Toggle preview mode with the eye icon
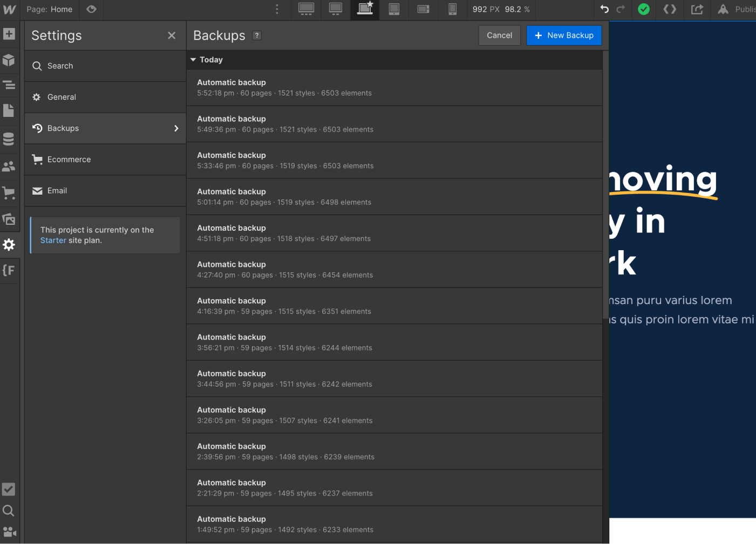The image size is (756, 544). pos(91,9)
